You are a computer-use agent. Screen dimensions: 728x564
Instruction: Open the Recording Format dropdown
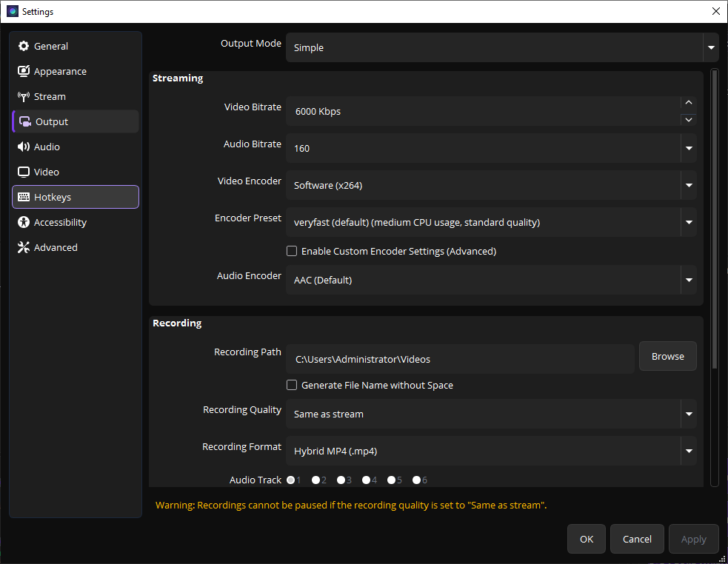pyautogui.click(x=491, y=451)
